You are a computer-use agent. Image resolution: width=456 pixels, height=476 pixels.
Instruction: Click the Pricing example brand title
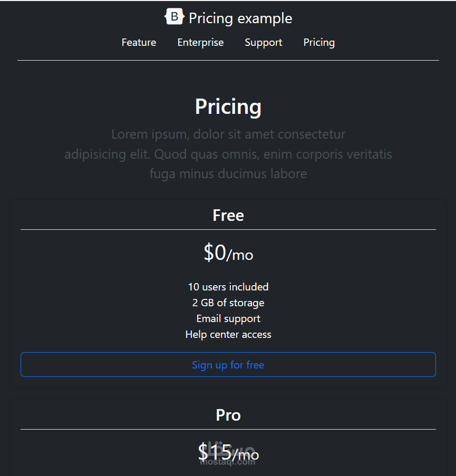click(240, 18)
